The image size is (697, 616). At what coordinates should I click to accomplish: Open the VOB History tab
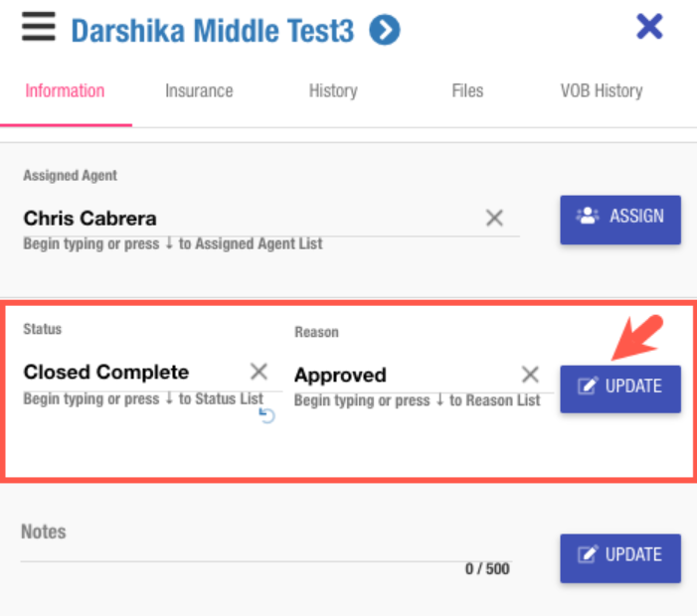coord(602,91)
